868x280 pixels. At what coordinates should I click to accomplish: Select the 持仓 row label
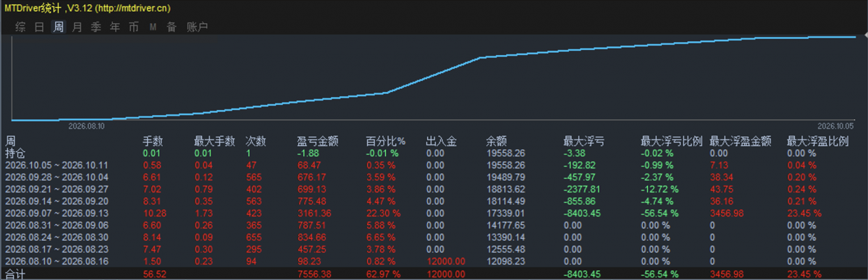pyautogui.click(x=15, y=153)
